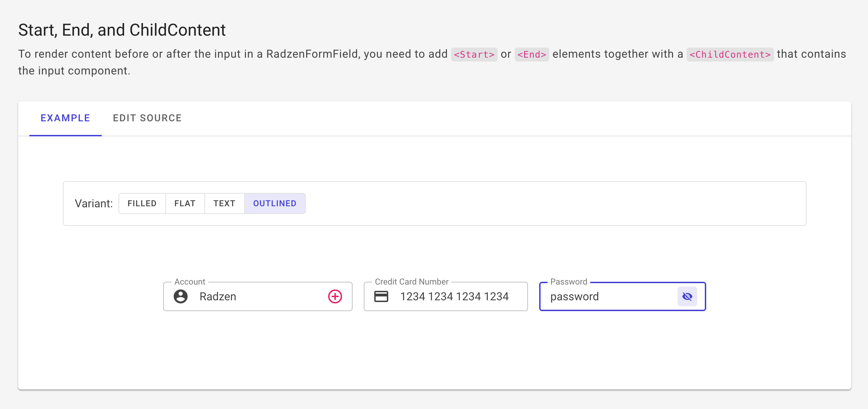Switch to the Example tab

(65, 118)
